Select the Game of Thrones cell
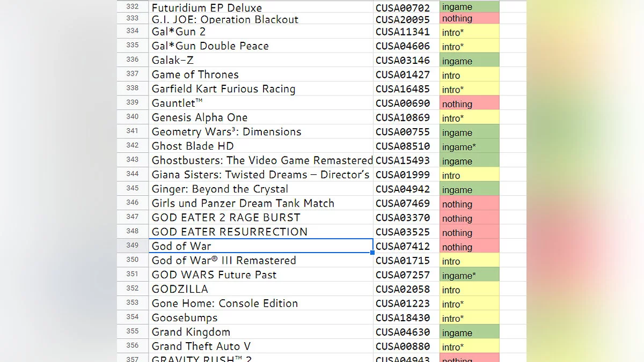The image size is (644, 362). 261,75
